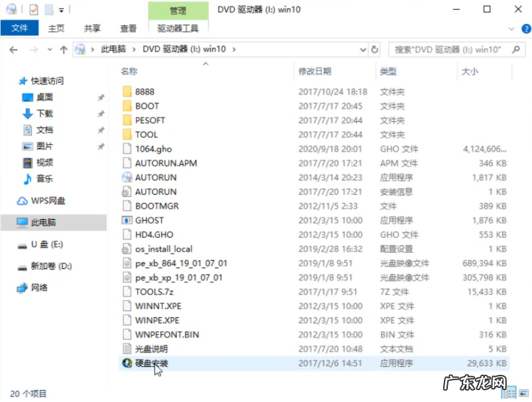Click the back navigation arrow
The width and height of the screenshot is (532, 402).
(13, 49)
